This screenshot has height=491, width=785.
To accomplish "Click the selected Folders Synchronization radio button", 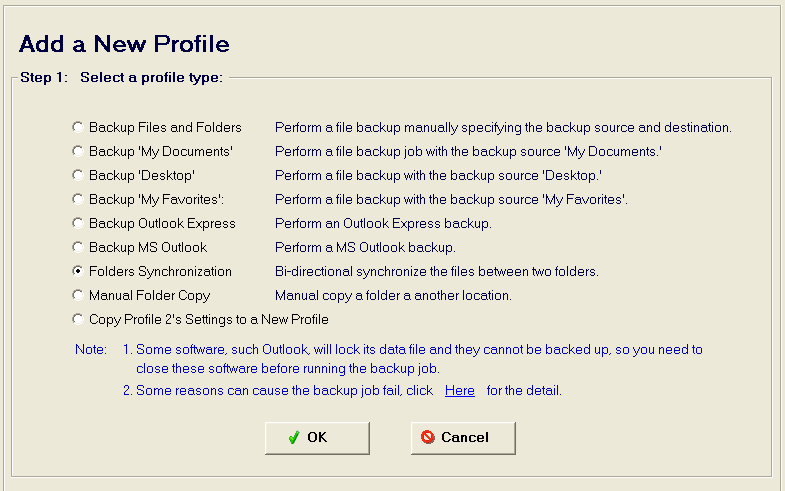I will [78, 271].
